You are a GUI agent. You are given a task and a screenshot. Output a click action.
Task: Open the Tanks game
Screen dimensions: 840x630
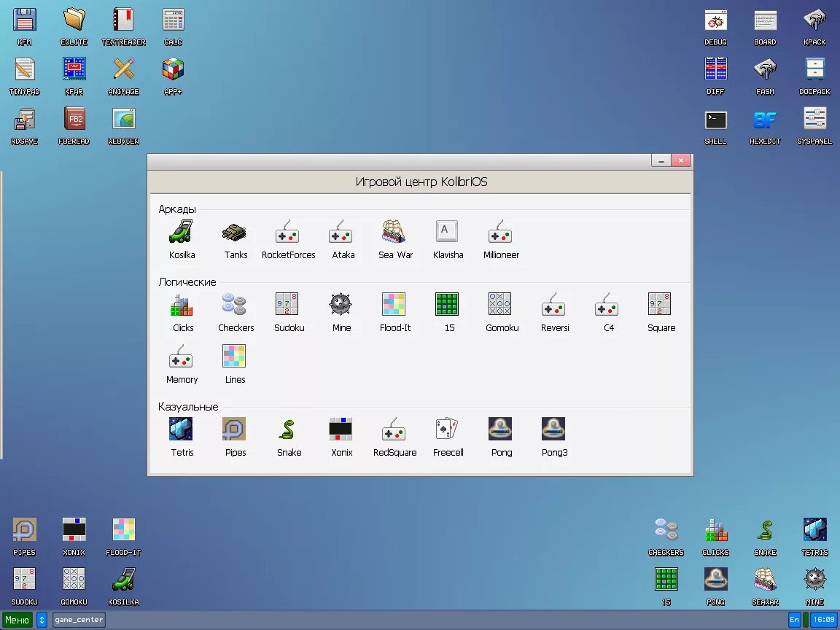click(x=235, y=239)
